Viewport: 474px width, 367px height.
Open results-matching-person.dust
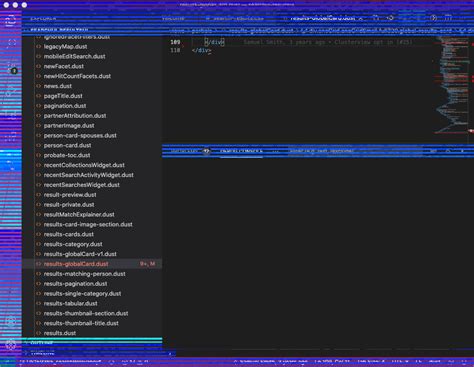85,274
